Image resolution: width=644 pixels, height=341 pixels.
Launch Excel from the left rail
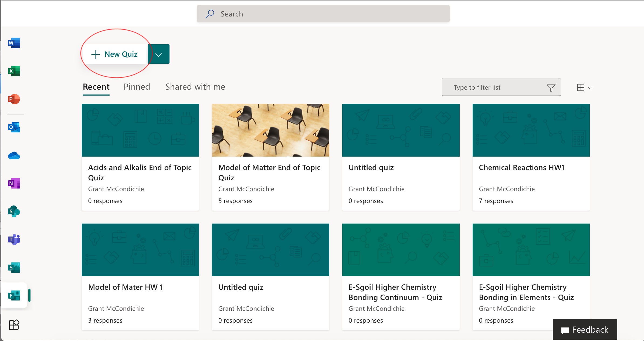tap(14, 71)
